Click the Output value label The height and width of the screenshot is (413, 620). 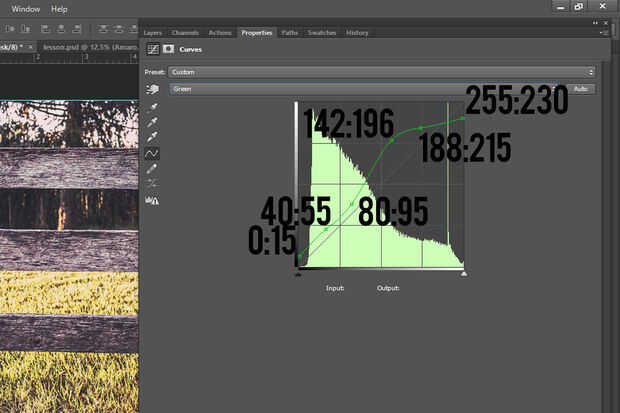tap(388, 288)
